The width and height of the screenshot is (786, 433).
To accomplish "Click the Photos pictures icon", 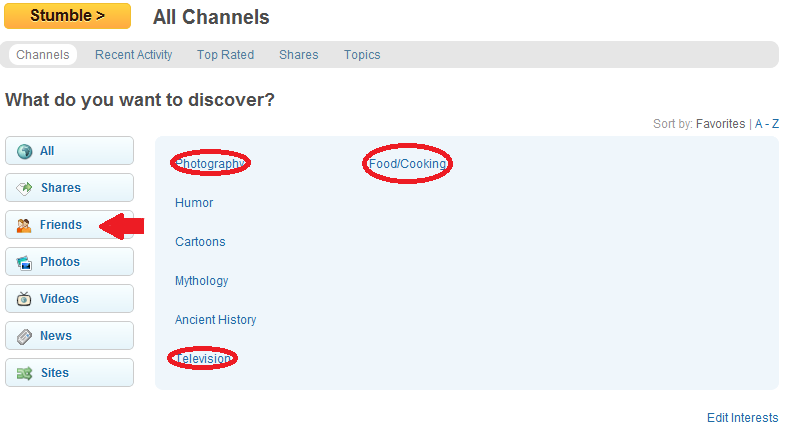I will coord(24,262).
